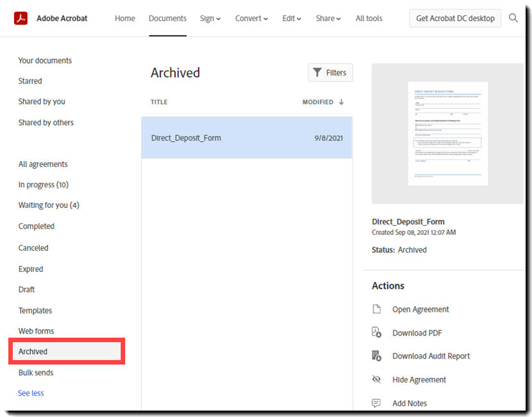This screenshot has height=417, width=532.
Task: Click the funnel icon in Filters
Action: coord(317,72)
